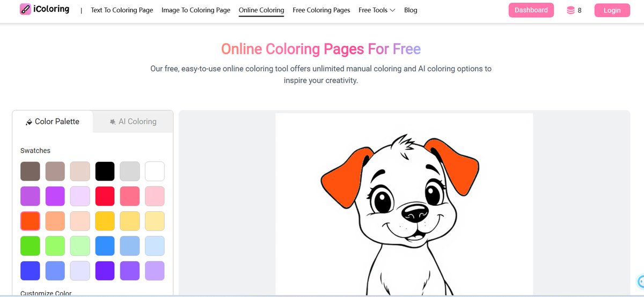Click the Online Coloring Pages For Free heading
This screenshot has height=297, width=644.
321,49
